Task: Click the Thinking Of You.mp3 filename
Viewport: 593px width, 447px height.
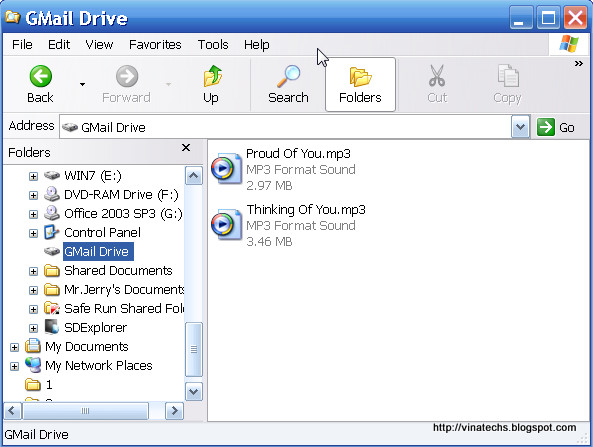Action: point(306,210)
